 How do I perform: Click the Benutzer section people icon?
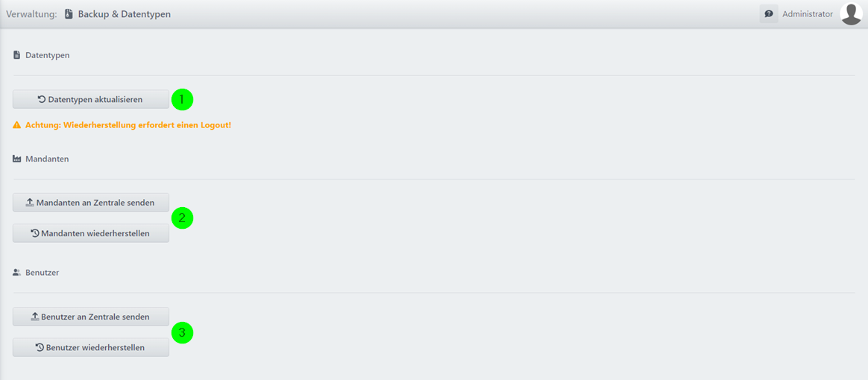[x=16, y=273]
